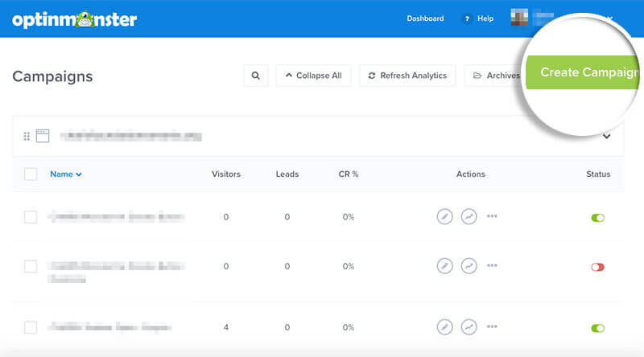644x357 pixels.
Task: Toggle the status switch for the 4-visitor campaign
Action: pos(597,328)
